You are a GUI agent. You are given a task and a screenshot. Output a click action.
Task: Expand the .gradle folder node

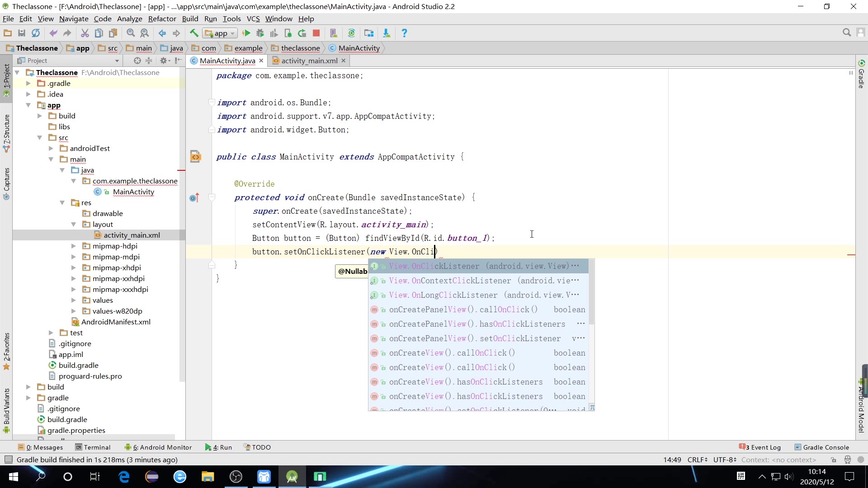[28, 83]
